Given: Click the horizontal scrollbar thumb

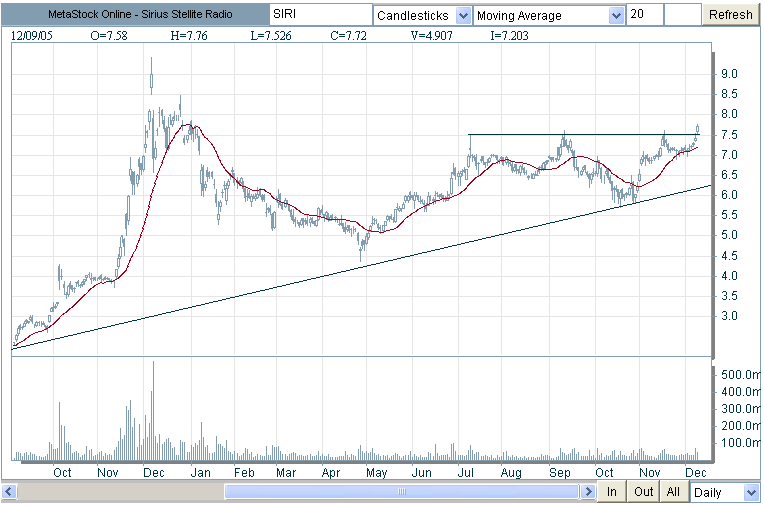Looking at the screenshot, I should [401, 491].
